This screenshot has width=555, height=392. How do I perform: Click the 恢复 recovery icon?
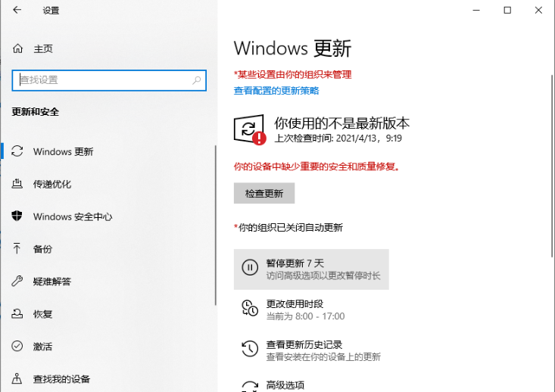click(x=17, y=313)
